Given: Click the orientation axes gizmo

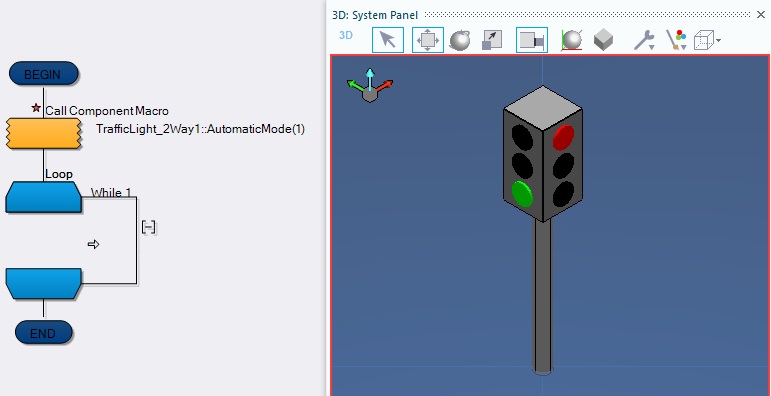Looking at the screenshot, I should click(x=370, y=86).
